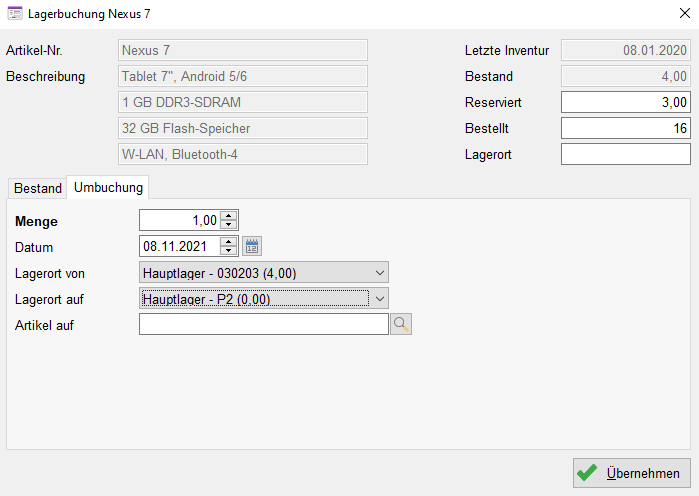The height and width of the screenshot is (496, 699).
Task: Click the 'Beschreibung' label
Action: click(x=45, y=77)
